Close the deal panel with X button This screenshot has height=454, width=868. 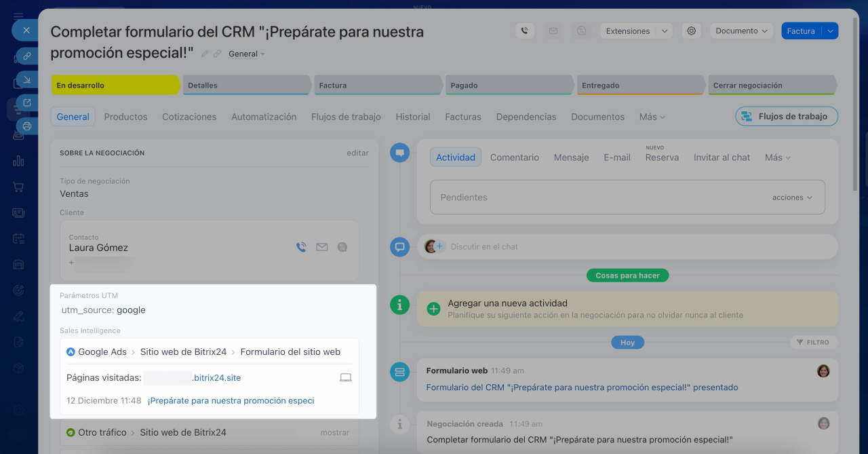(26, 31)
